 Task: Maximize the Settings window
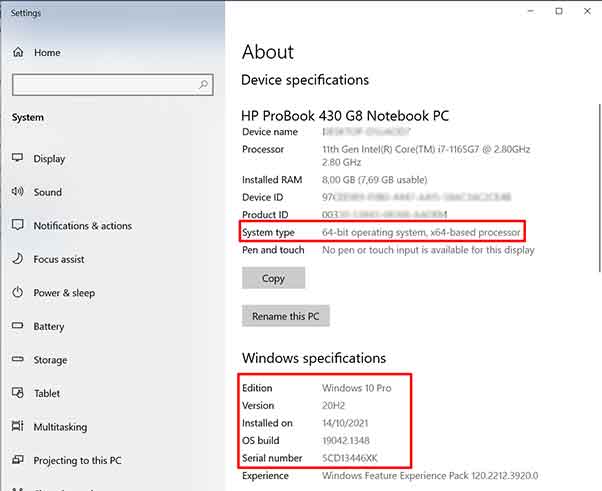pyautogui.click(x=559, y=11)
